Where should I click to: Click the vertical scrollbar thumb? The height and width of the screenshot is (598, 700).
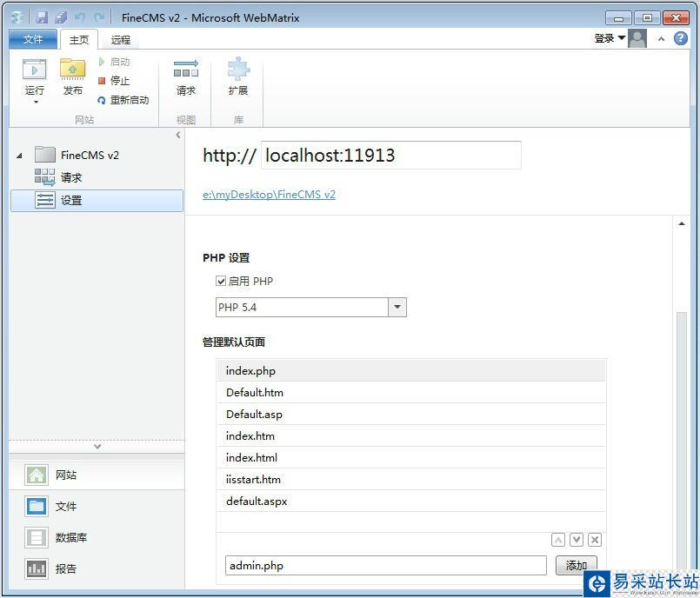click(681, 440)
